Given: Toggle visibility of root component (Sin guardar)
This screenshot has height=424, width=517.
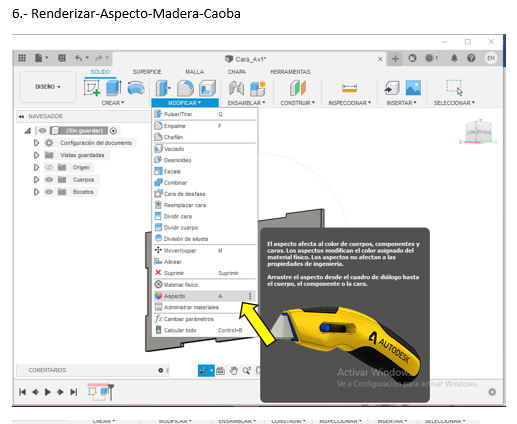Looking at the screenshot, I should click(x=42, y=131).
